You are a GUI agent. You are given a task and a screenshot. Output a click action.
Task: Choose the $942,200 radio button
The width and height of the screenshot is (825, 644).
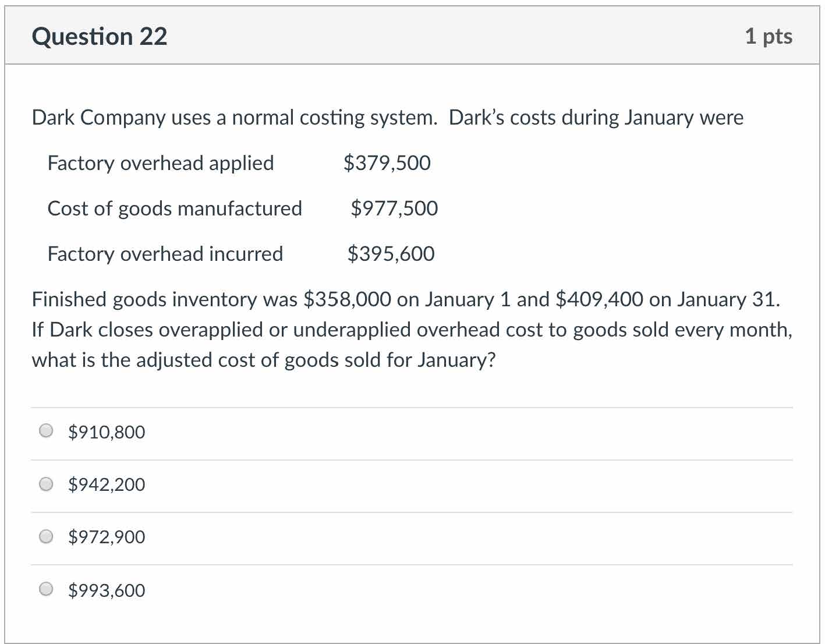pyautogui.click(x=46, y=484)
